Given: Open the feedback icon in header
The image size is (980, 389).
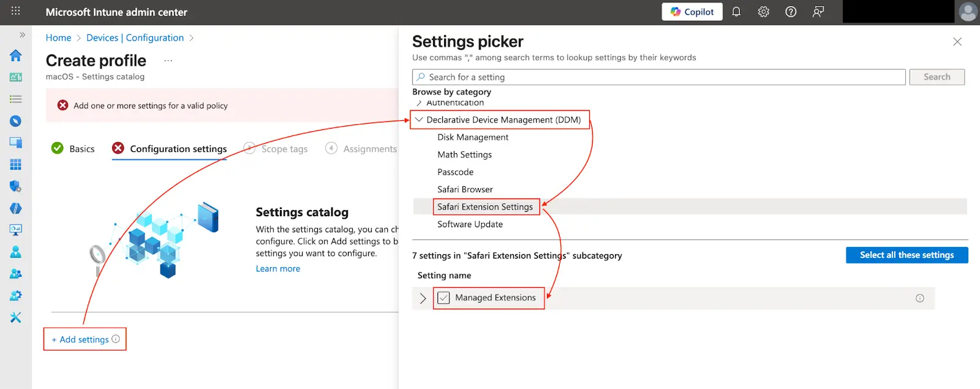Looking at the screenshot, I should coord(818,12).
